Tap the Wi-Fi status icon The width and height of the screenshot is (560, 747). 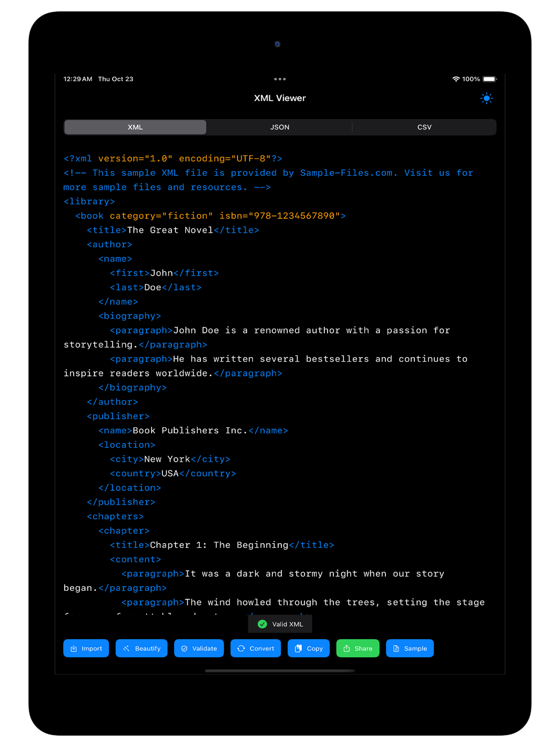click(456, 79)
